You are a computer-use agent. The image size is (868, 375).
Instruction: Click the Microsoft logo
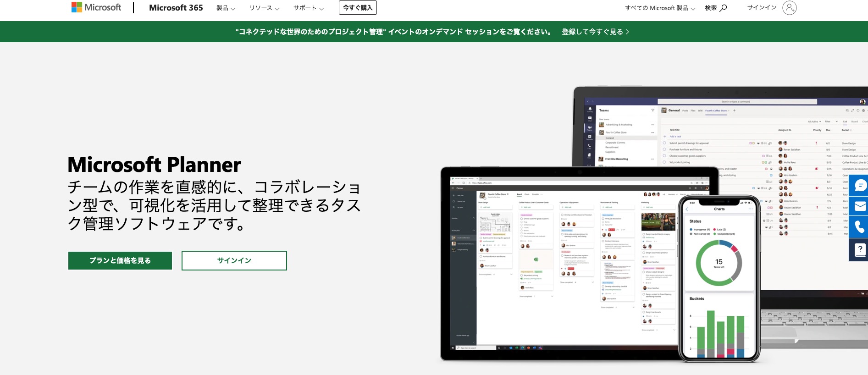pyautogui.click(x=96, y=7)
